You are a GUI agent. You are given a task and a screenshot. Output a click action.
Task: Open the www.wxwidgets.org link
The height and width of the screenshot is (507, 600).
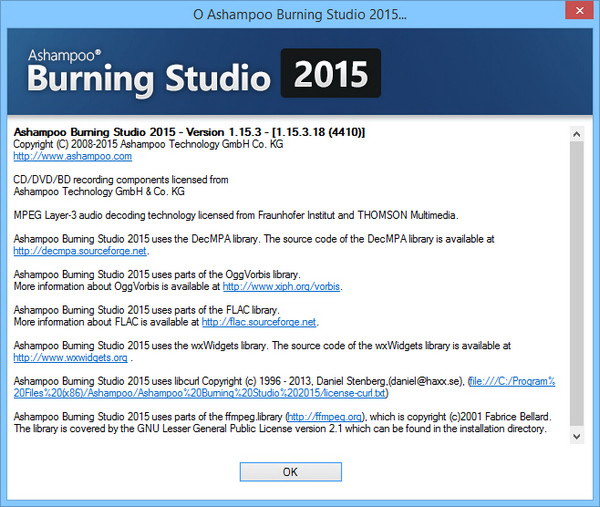[70, 357]
